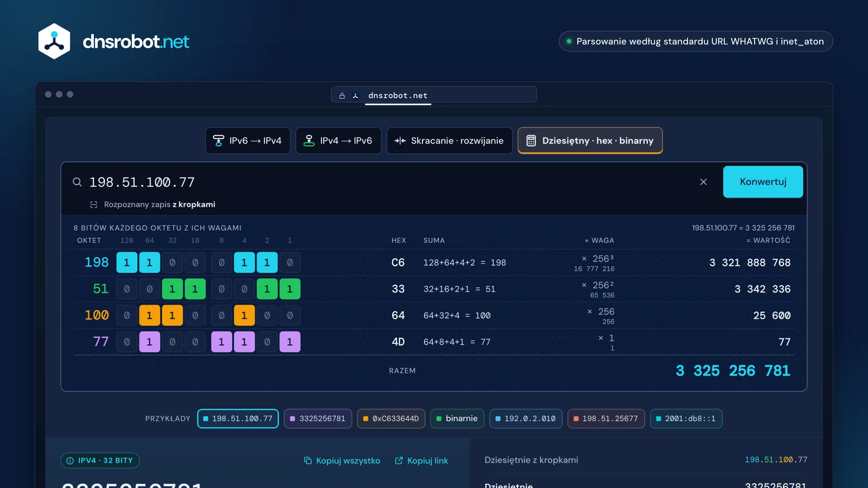Pick the 0xC633644D example chip

pos(391,419)
